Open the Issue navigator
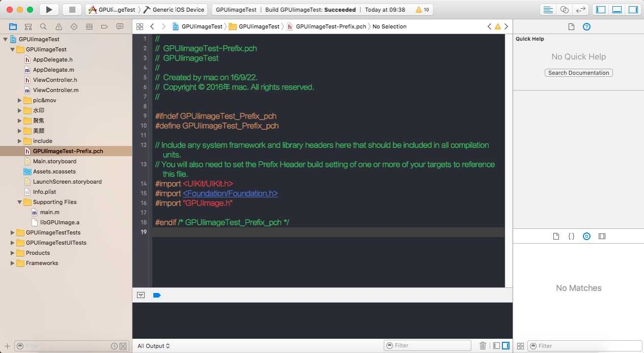The image size is (644, 353). pos(59,26)
